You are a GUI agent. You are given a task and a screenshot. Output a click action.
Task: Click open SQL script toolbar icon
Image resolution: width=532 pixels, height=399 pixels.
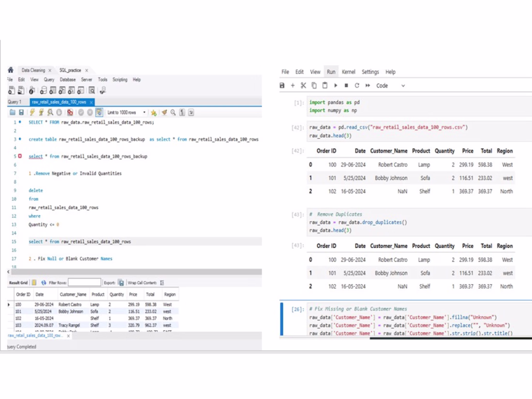point(21,90)
